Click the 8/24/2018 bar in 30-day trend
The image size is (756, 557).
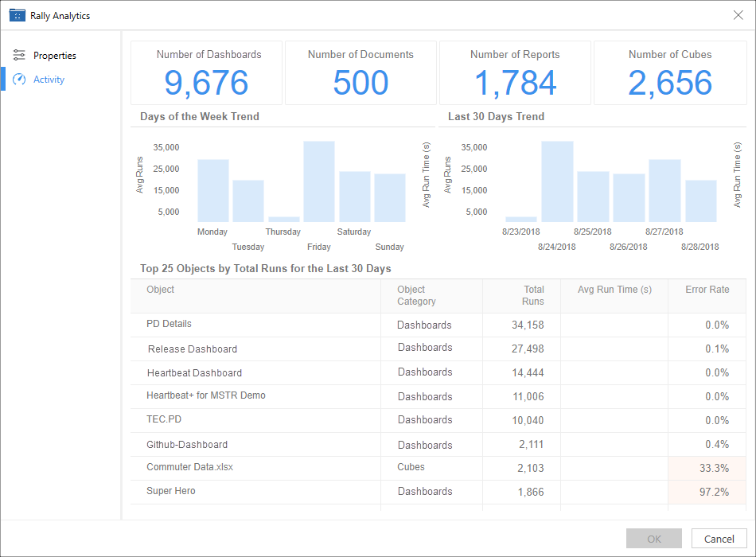[x=557, y=182]
